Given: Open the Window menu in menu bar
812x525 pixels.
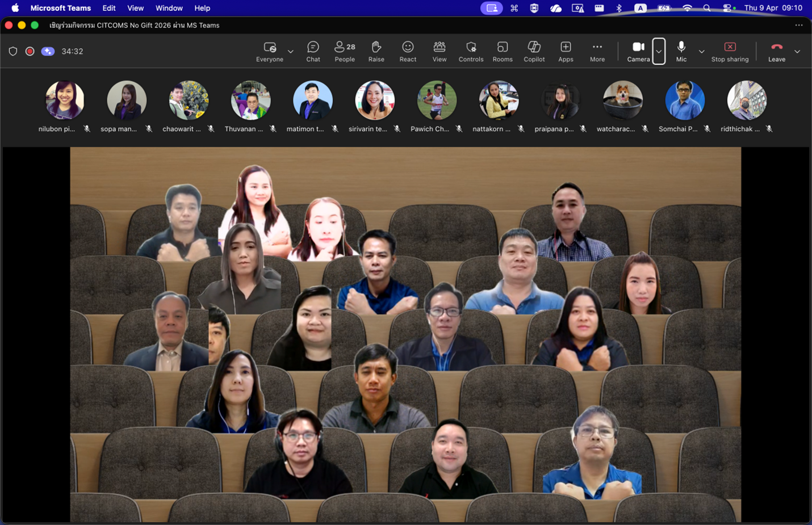Looking at the screenshot, I should tap(169, 8).
